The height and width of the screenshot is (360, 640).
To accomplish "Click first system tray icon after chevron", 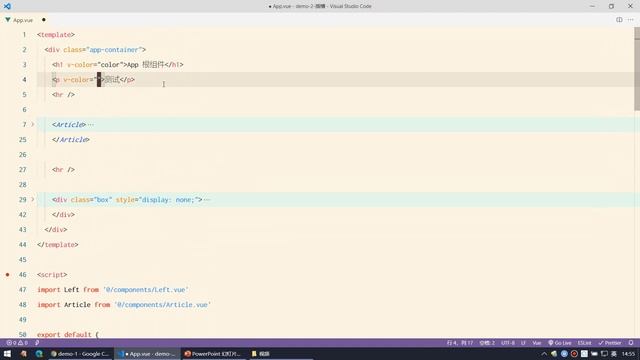I will [554, 354].
